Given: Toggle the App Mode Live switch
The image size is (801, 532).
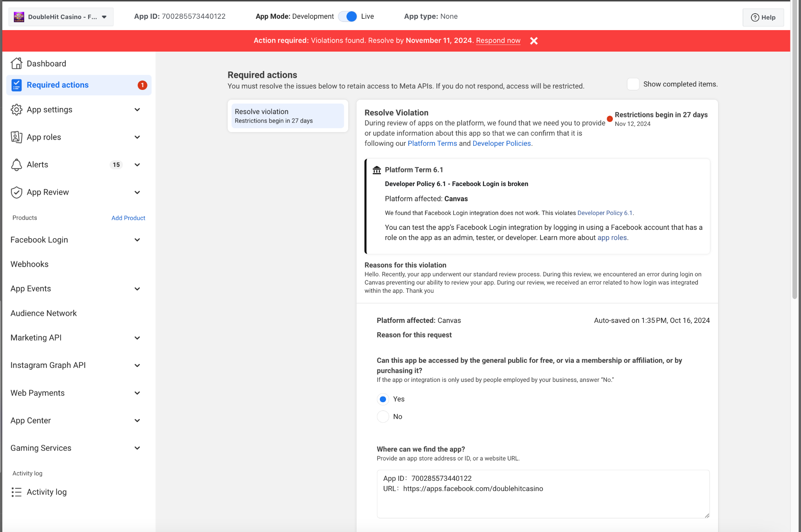Looking at the screenshot, I should point(348,16).
